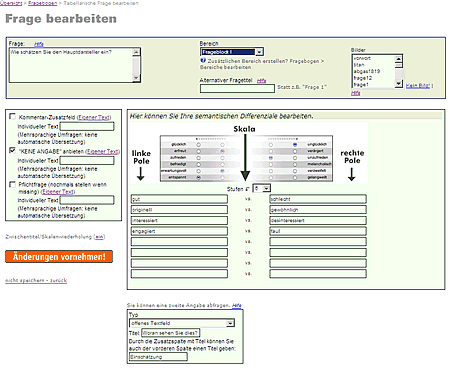Viewport: 450px width, 372px height.
Task: Click the nicht speichern - zurück link
Action: point(36,280)
